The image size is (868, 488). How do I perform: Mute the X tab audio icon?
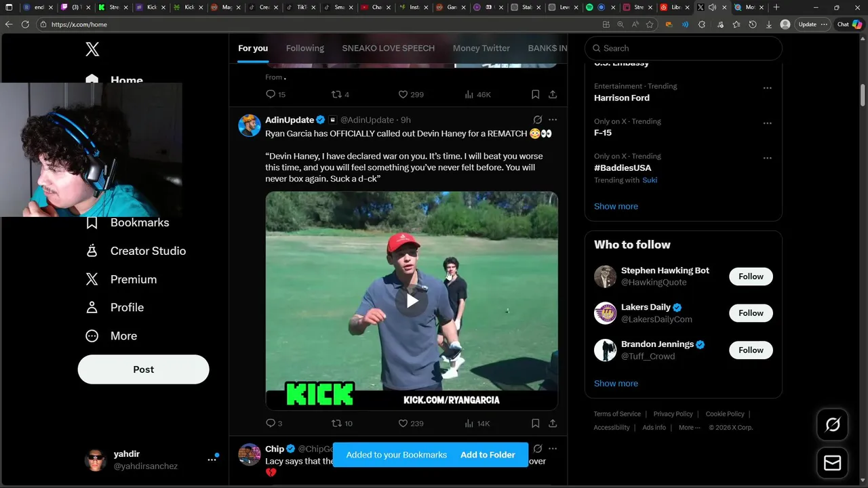[x=712, y=7]
